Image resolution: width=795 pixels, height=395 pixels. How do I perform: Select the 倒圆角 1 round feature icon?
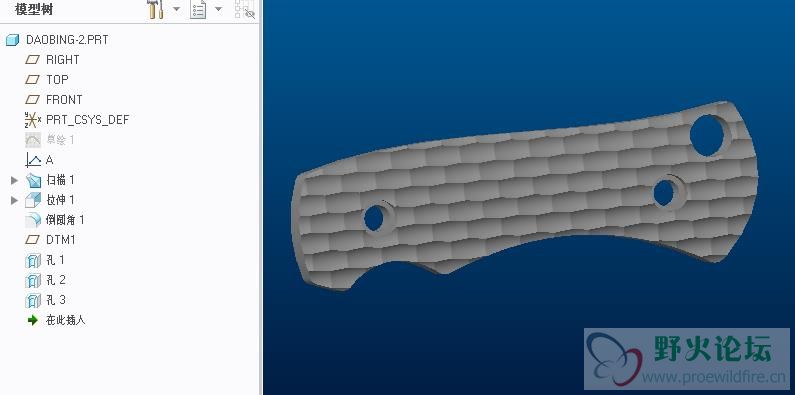[x=33, y=220]
